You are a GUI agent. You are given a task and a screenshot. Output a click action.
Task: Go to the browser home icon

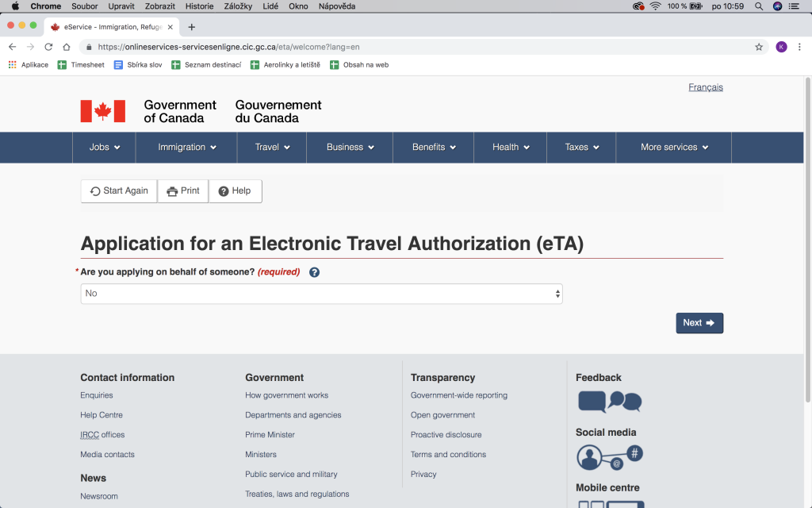click(67, 47)
